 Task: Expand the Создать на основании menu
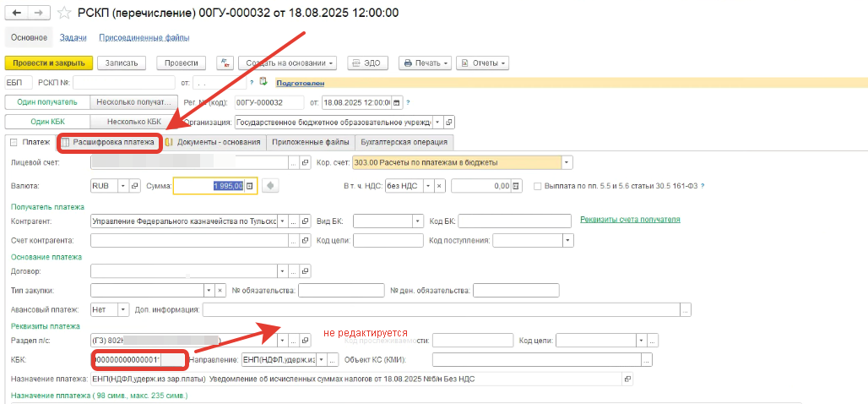(288, 63)
